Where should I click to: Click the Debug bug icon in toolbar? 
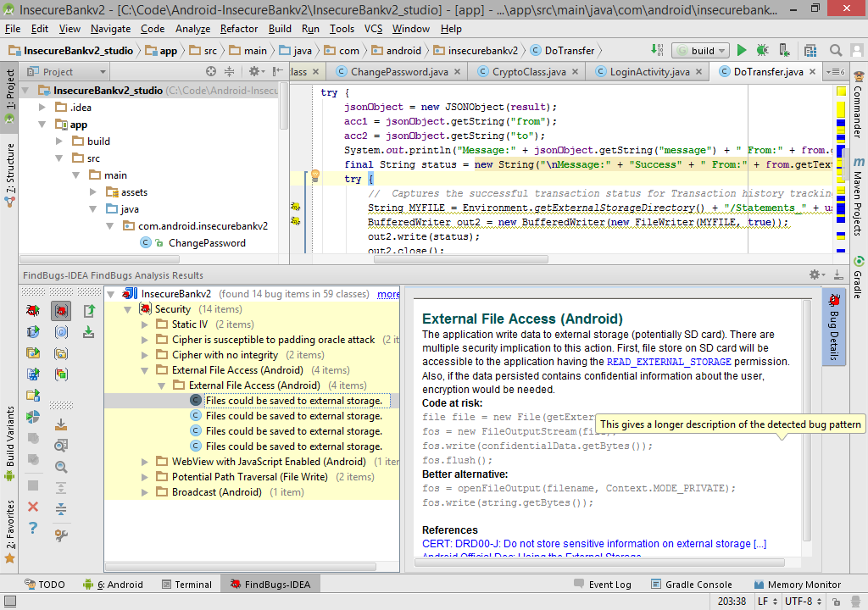click(762, 51)
